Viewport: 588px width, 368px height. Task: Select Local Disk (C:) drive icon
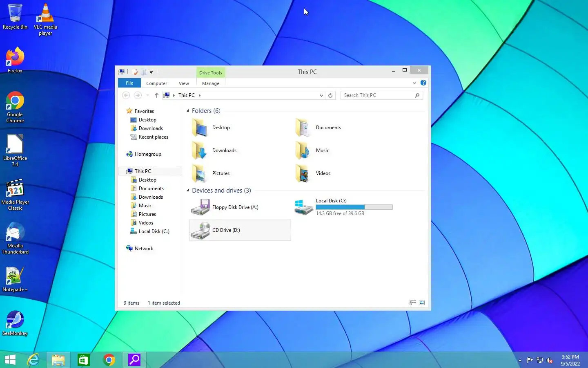(x=304, y=207)
